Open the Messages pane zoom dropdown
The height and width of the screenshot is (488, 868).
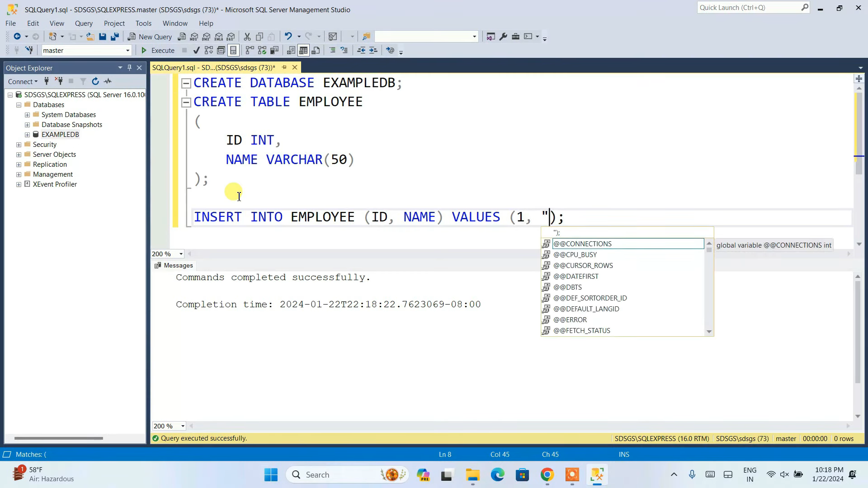[183, 426]
